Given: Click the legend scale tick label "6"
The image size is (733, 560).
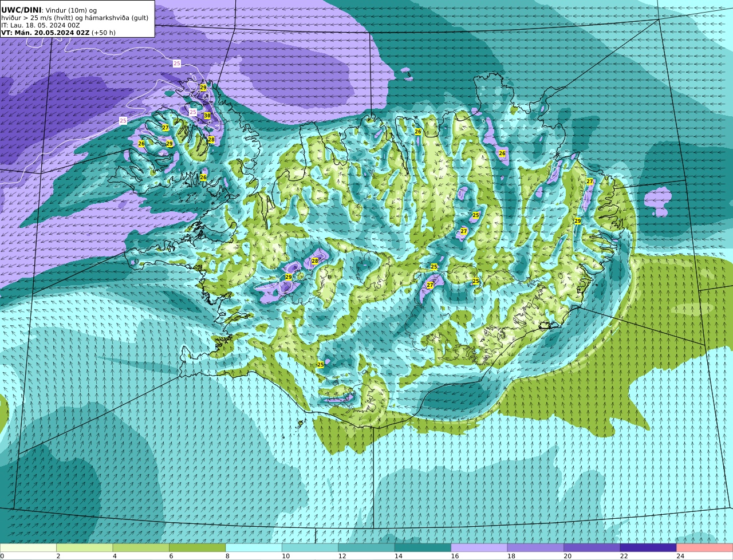Looking at the screenshot, I should click(171, 556).
